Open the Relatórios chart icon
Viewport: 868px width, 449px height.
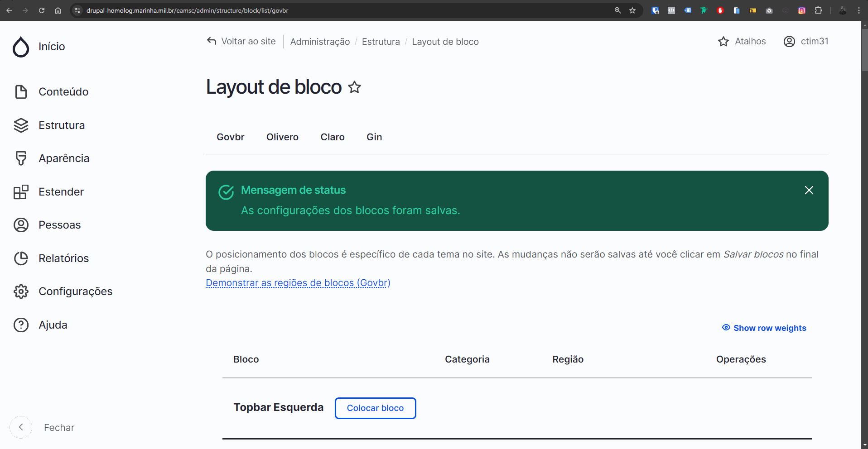(21, 258)
